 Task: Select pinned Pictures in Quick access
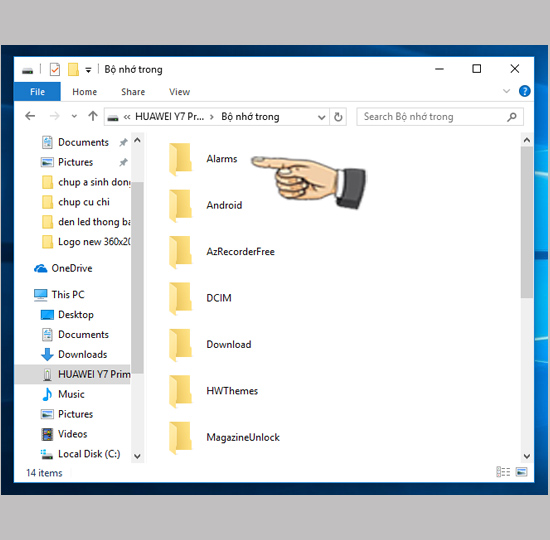point(75,162)
